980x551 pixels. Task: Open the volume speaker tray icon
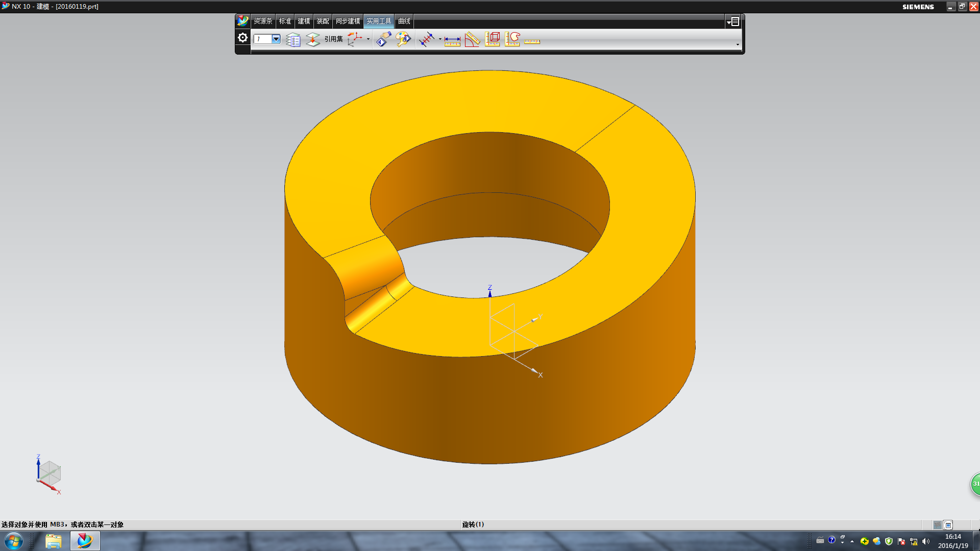tap(926, 541)
